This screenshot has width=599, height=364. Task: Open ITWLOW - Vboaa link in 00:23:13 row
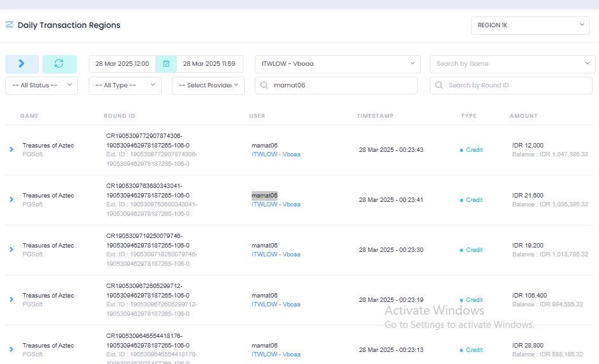pos(276,355)
